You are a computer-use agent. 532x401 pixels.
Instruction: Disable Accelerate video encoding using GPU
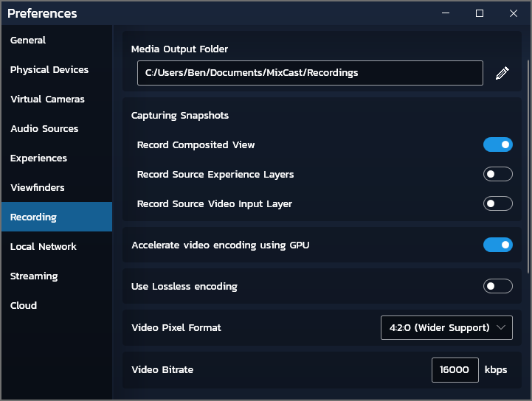pyautogui.click(x=498, y=245)
